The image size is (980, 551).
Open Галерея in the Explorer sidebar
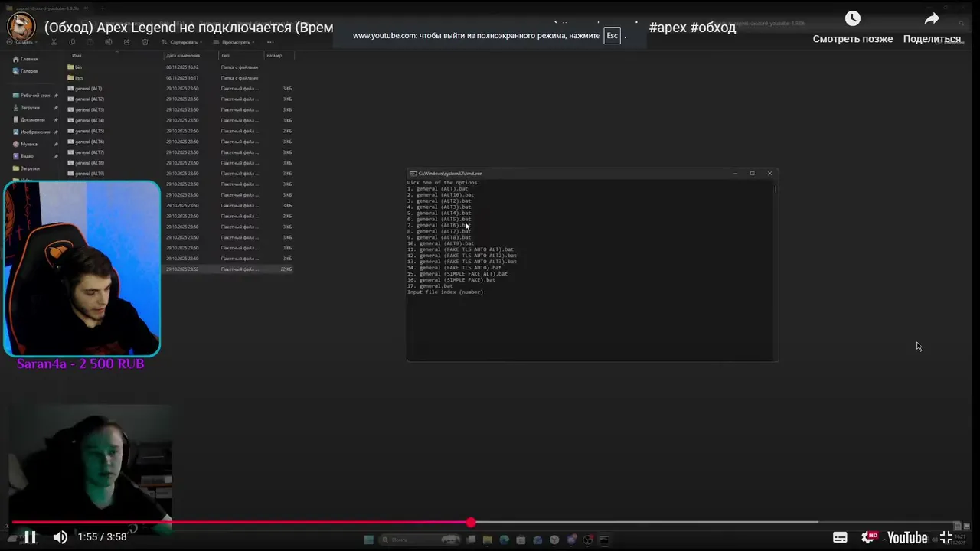click(25, 71)
